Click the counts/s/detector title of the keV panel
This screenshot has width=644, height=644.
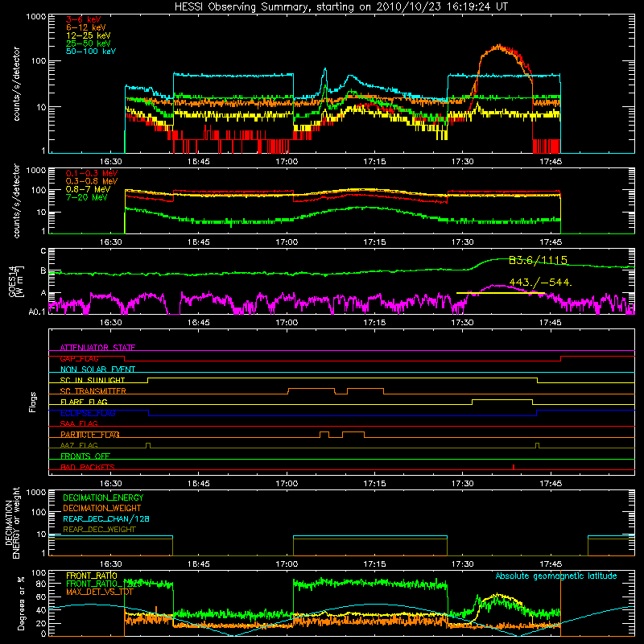tap(16, 84)
